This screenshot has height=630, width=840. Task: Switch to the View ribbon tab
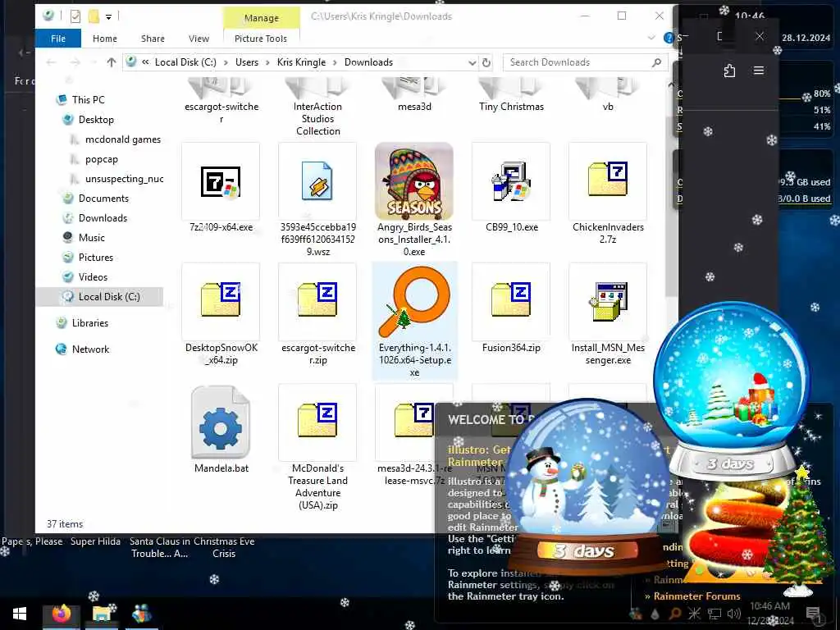click(x=199, y=39)
